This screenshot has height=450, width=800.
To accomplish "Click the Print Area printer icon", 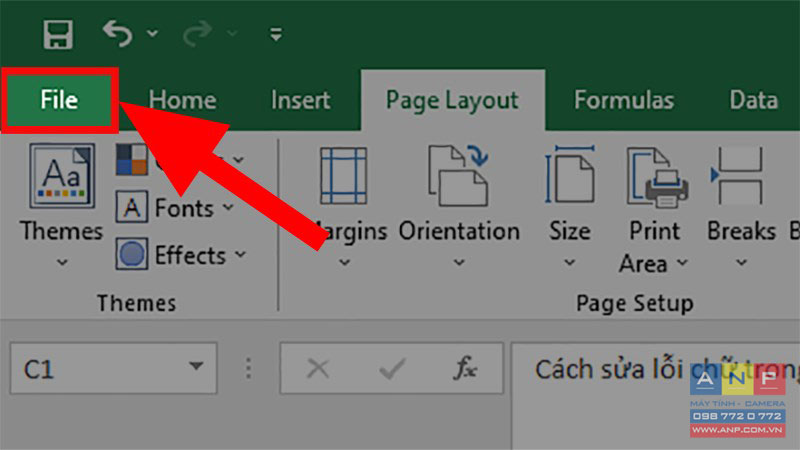I will (657, 178).
